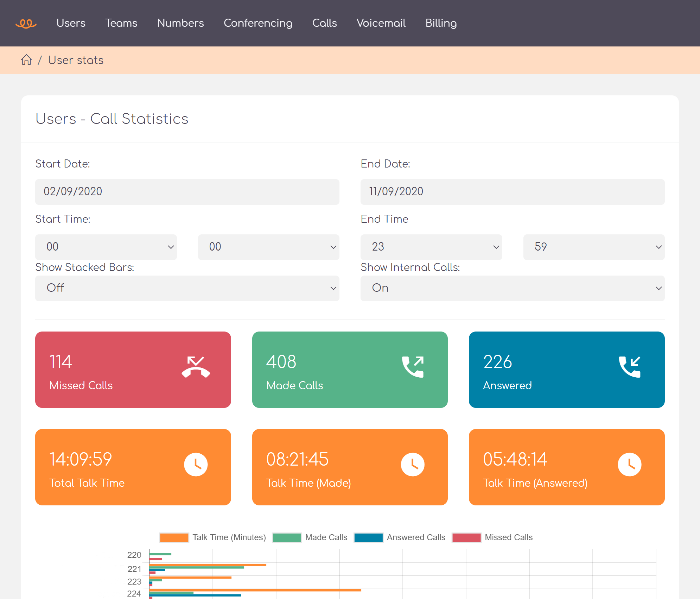
Task: Click the orange logo icon in navbar
Action: [x=26, y=23]
